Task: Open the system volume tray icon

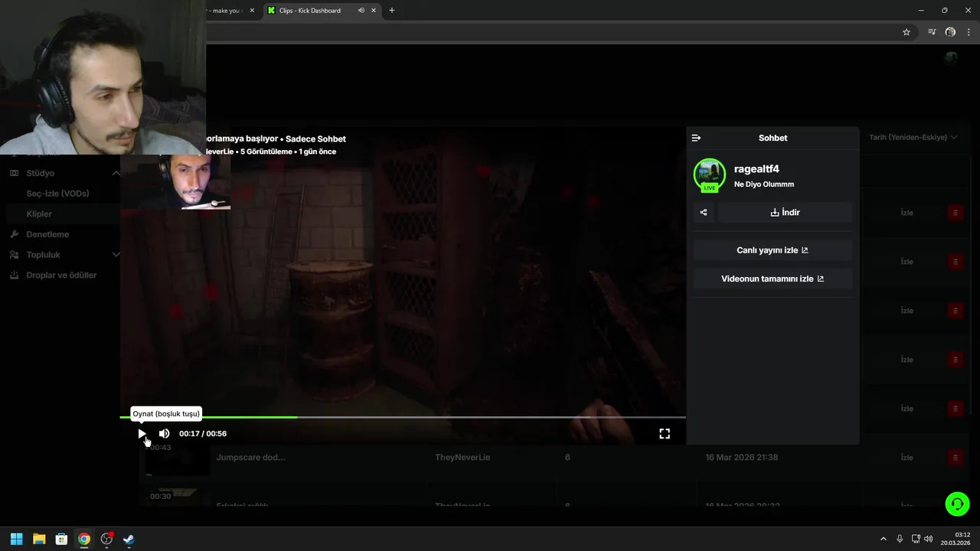Action: point(928,539)
